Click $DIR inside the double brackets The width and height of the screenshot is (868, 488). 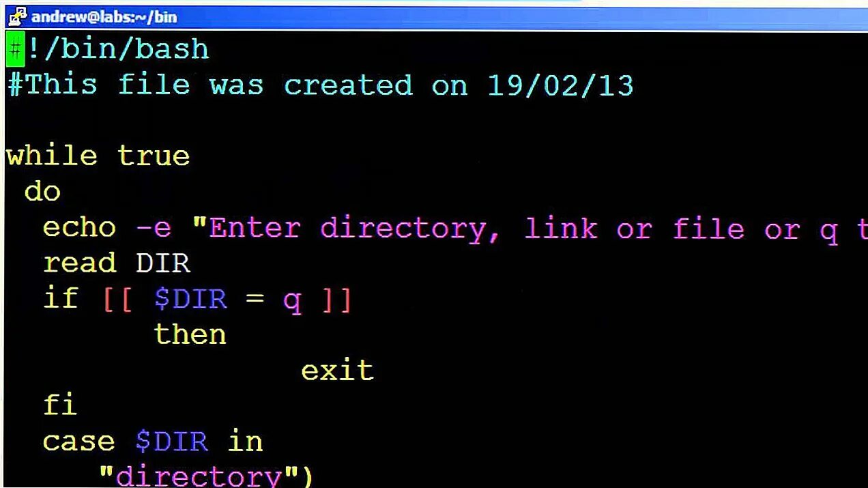[190, 299]
